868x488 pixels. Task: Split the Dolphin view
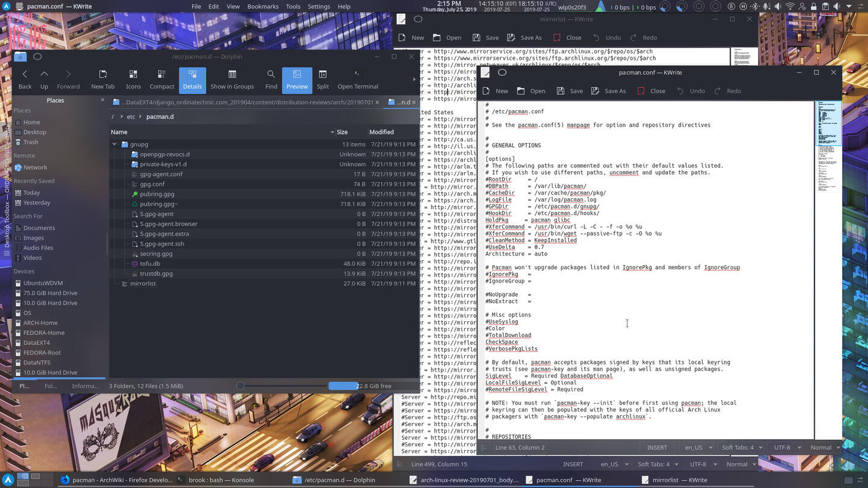(323, 80)
